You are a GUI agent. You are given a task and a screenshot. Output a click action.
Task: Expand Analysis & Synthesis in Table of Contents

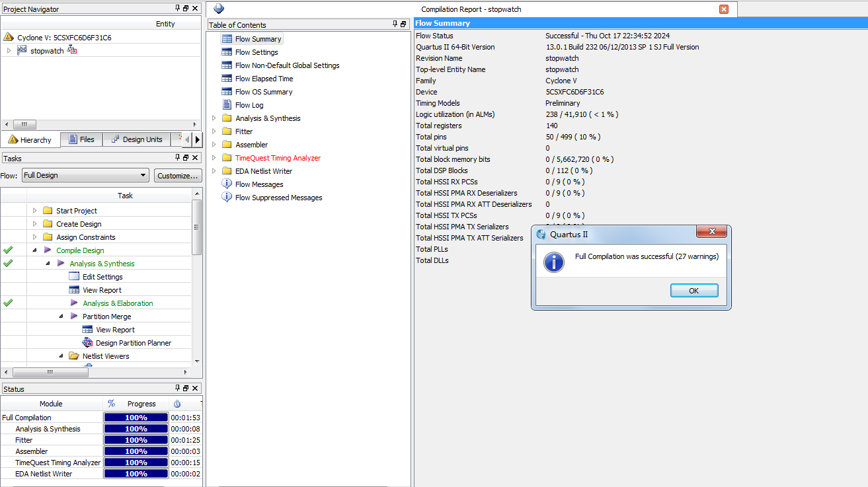[214, 118]
